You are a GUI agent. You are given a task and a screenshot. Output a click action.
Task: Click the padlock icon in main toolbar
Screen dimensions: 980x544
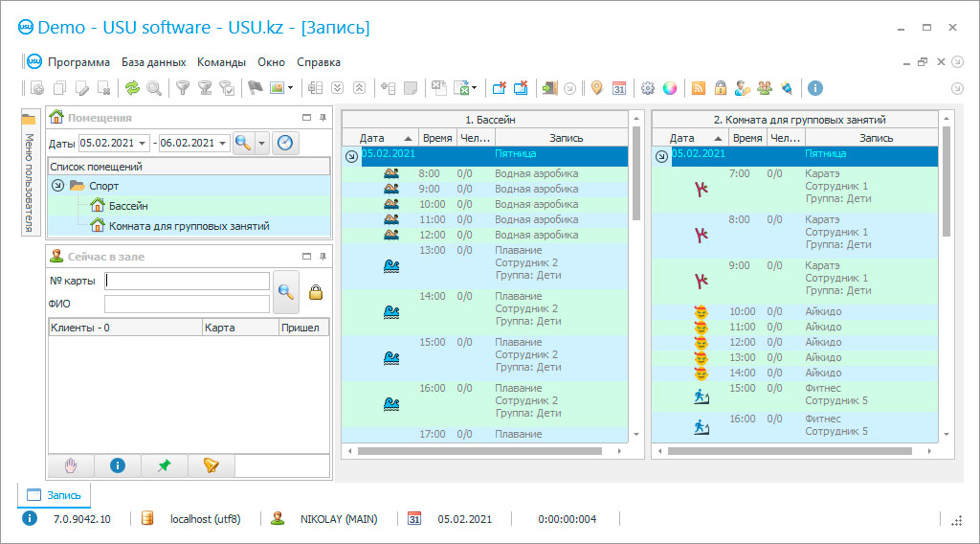pos(720,88)
